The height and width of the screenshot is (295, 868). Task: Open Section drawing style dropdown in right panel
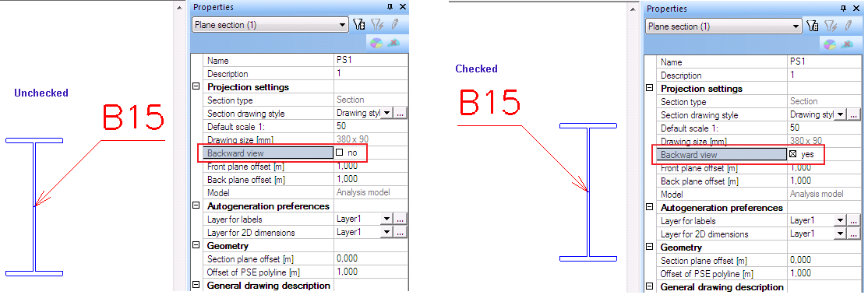pyautogui.click(x=840, y=114)
